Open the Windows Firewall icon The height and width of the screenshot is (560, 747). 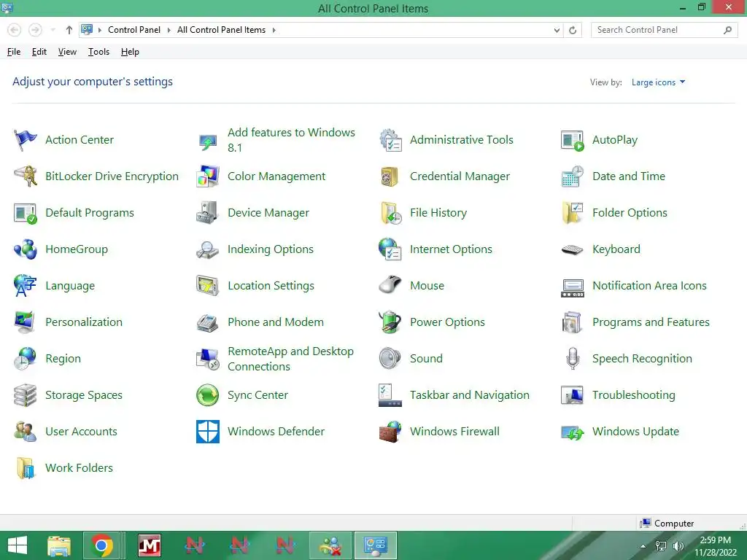tap(390, 432)
